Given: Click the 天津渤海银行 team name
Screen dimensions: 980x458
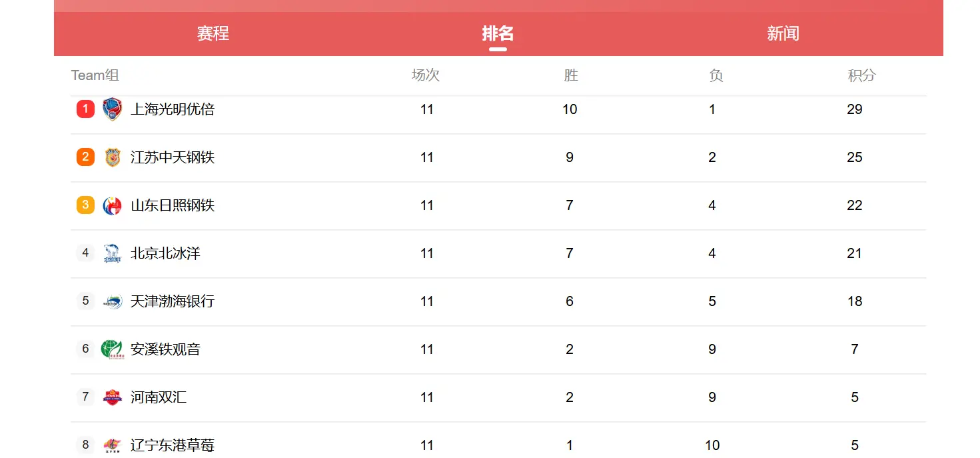Looking at the screenshot, I should (x=173, y=301).
